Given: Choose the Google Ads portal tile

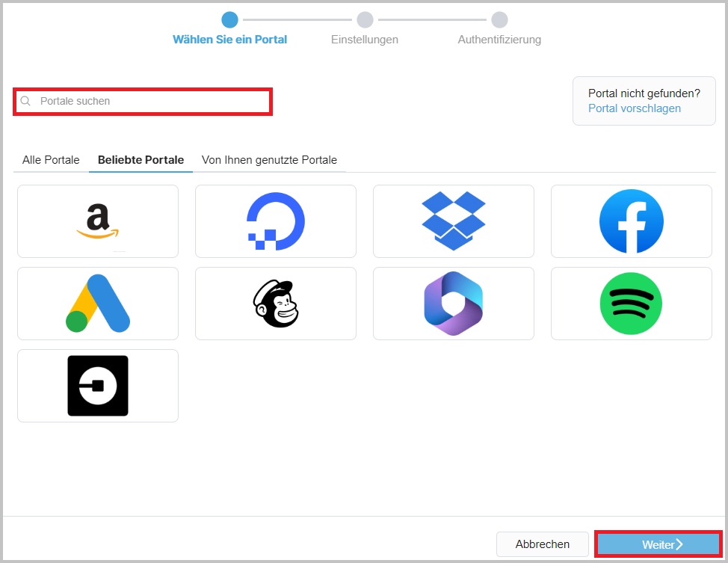Looking at the screenshot, I should pos(97,304).
